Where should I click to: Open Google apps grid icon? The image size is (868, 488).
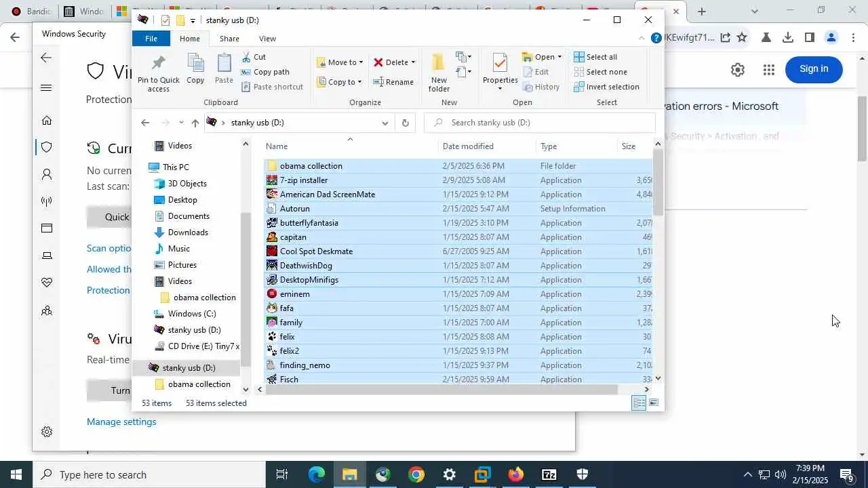[768, 69]
